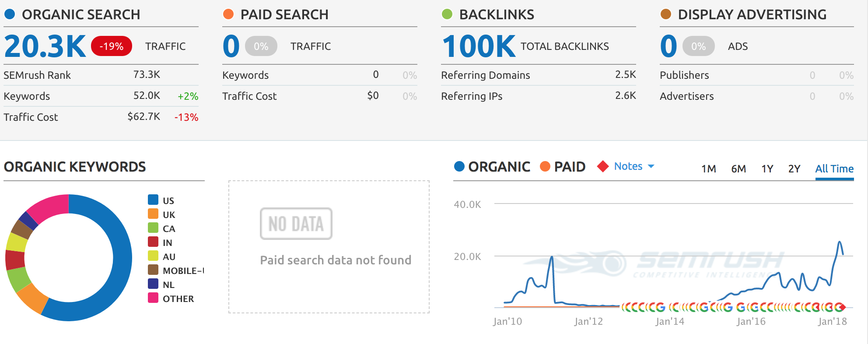This screenshot has height=344, width=868.
Task: Select the 2Y time range
Action: pos(794,168)
